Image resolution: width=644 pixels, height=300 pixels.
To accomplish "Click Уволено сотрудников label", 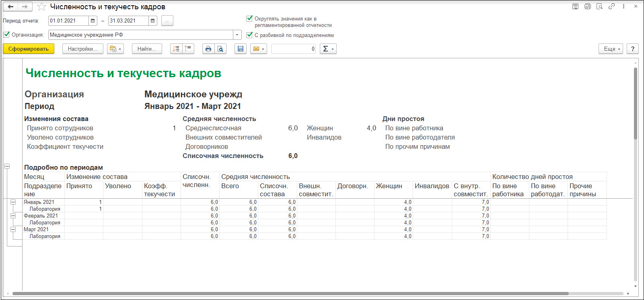I will 60,137.
